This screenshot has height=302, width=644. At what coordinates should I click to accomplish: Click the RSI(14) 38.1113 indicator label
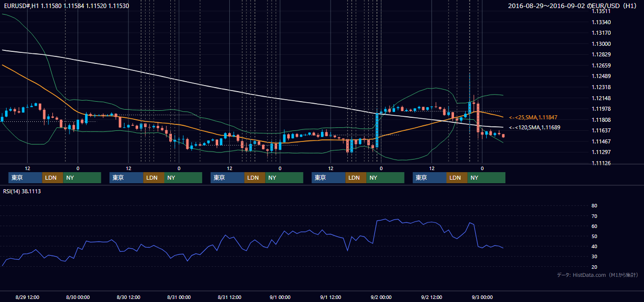(22, 191)
